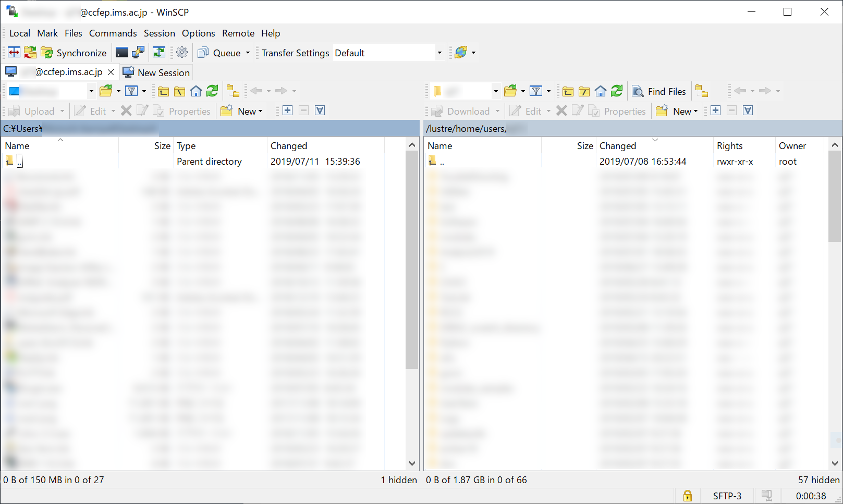Refresh the remote panel file list
Image resolution: width=843 pixels, height=504 pixels.
point(617,91)
